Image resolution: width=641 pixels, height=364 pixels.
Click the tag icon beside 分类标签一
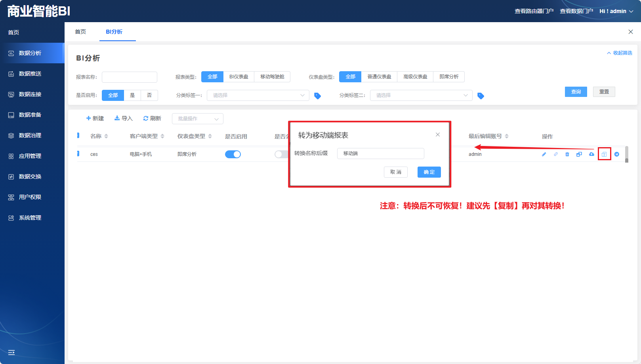(317, 96)
